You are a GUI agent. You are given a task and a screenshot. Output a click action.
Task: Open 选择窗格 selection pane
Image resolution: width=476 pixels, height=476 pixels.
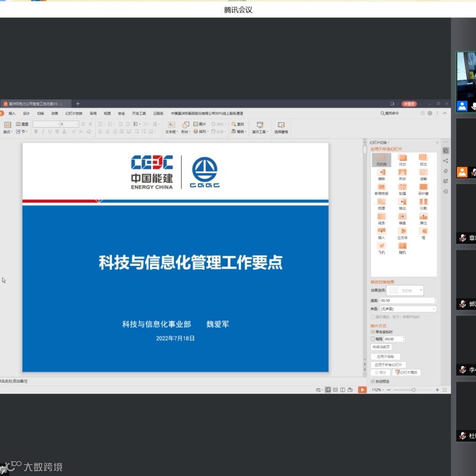281,128
